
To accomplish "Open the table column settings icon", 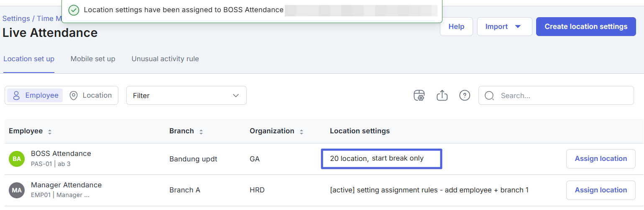I will coord(419,96).
